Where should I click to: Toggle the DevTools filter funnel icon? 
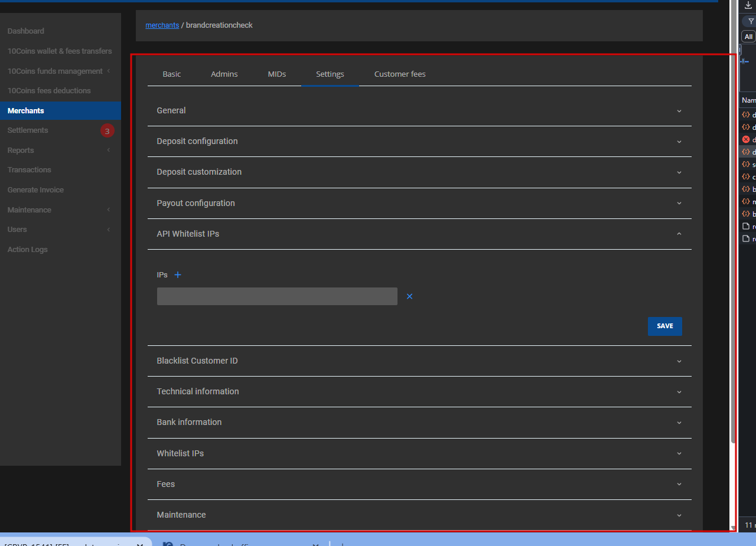coord(751,21)
